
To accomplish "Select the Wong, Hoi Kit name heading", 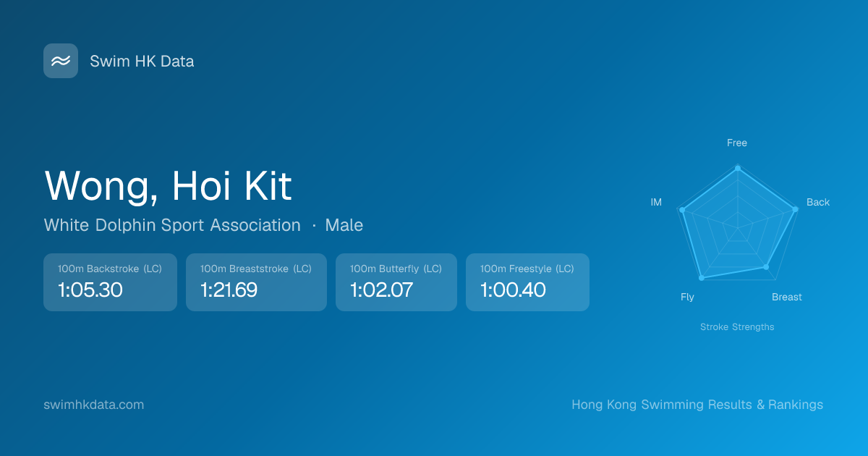I will click(169, 186).
